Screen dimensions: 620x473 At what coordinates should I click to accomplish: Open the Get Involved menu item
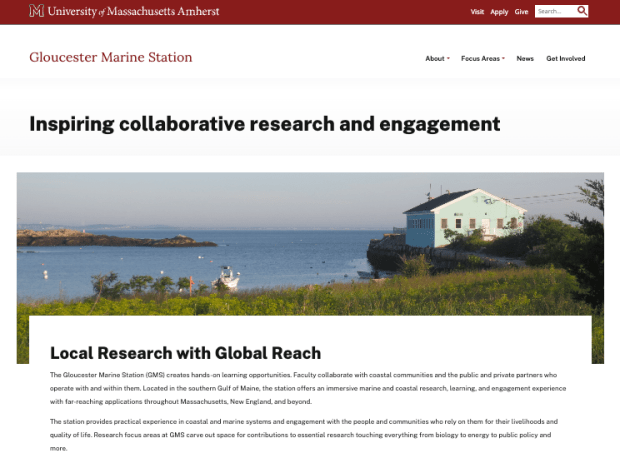pyautogui.click(x=565, y=59)
